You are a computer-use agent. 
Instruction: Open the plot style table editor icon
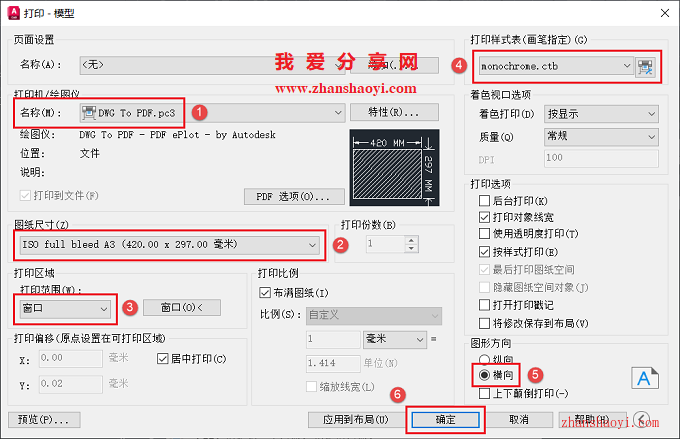645,67
